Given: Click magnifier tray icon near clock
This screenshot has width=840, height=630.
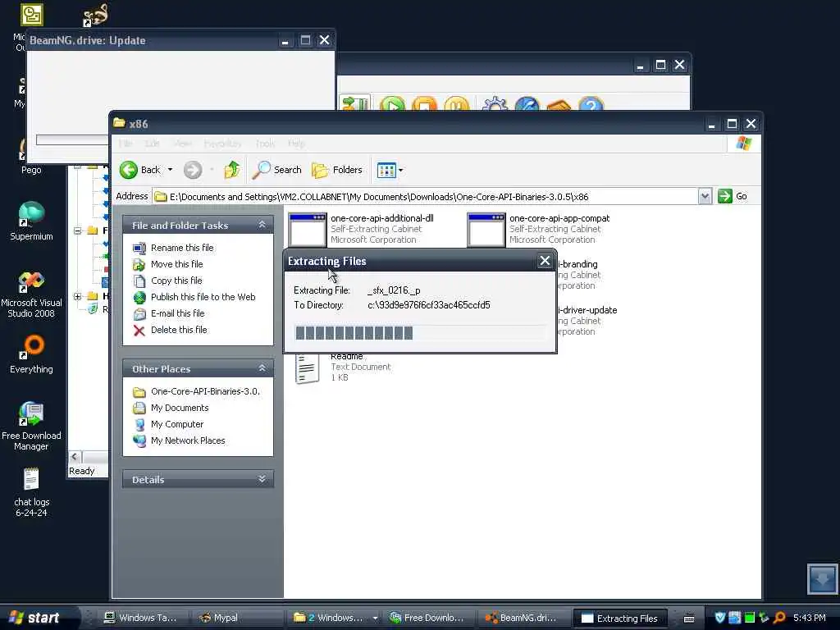Looking at the screenshot, I should pos(779,618).
